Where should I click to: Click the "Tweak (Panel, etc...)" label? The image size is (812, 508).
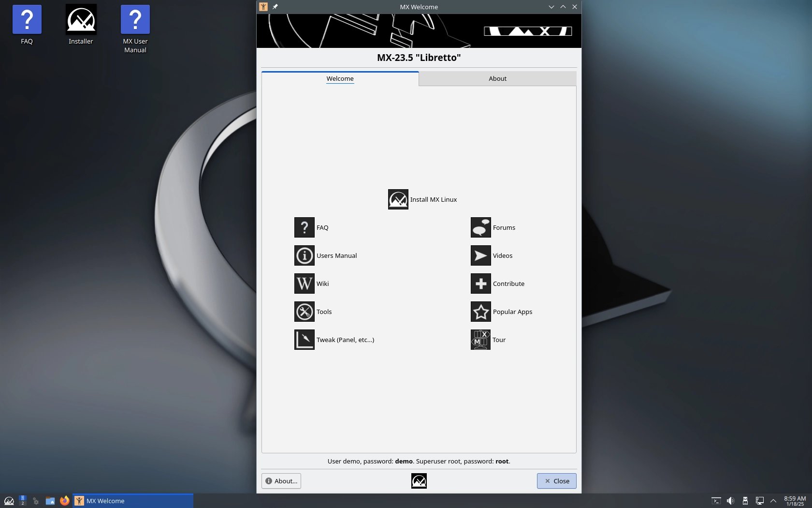pyautogui.click(x=345, y=340)
